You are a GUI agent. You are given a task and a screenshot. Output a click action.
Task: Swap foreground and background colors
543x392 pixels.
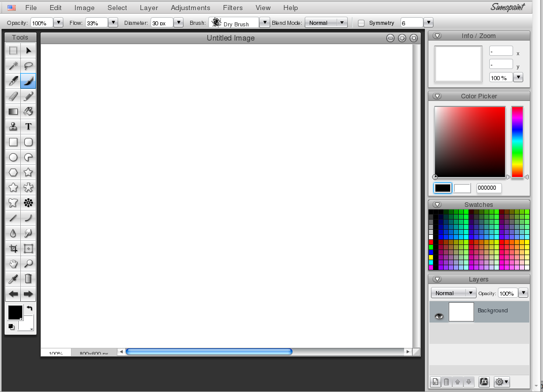pyautogui.click(x=29, y=308)
